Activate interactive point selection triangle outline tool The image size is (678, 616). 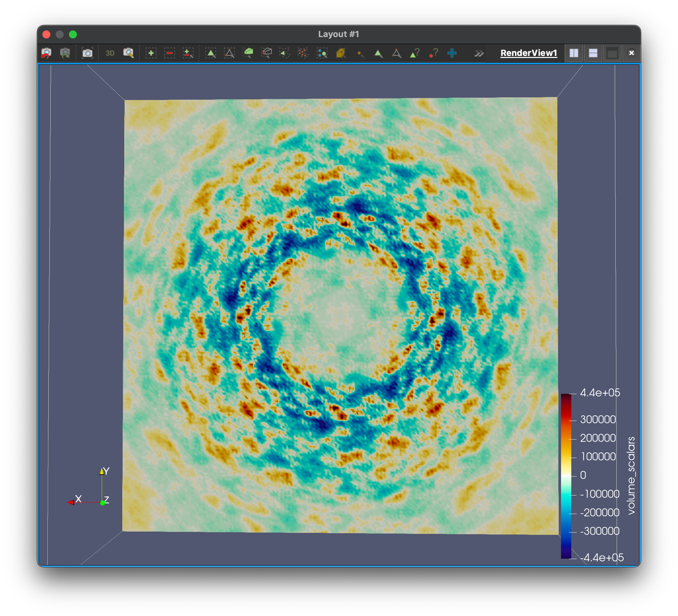pyautogui.click(x=397, y=53)
